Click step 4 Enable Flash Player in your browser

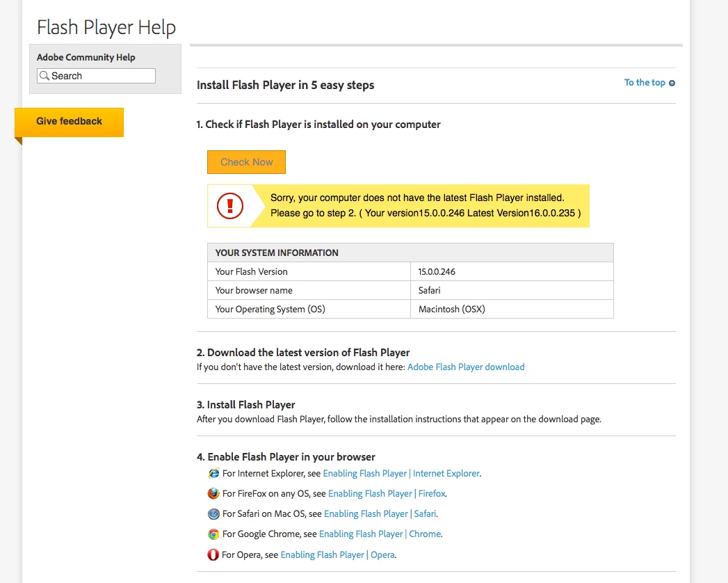[286, 457]
